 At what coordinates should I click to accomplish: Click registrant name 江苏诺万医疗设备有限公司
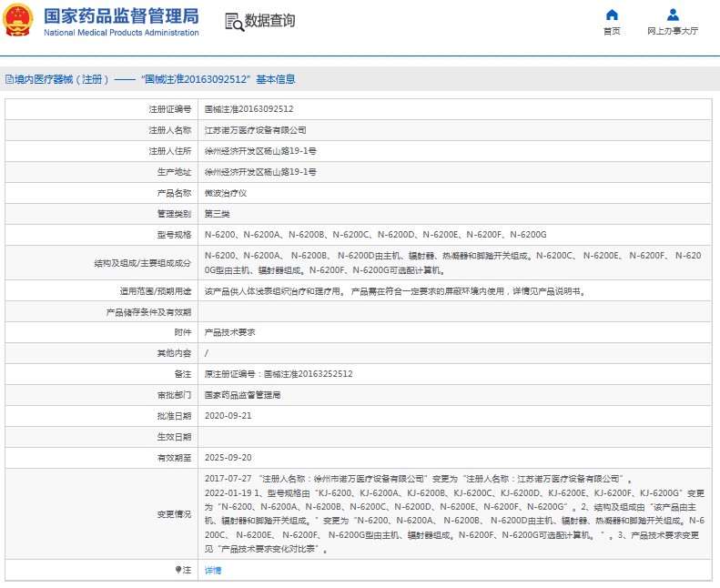(255, 130)
